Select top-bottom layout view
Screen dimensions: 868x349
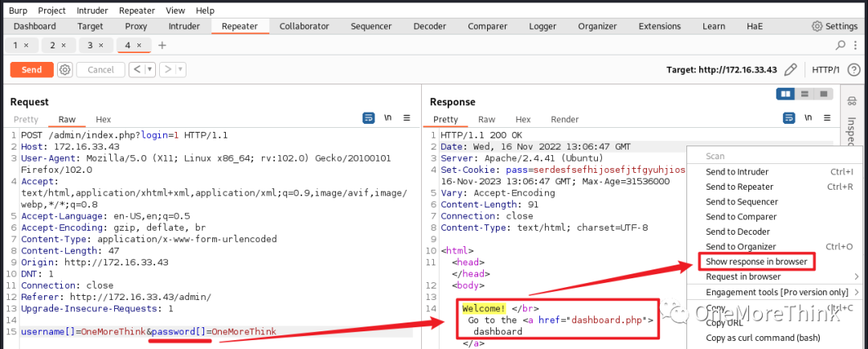[x=805, y=93]
